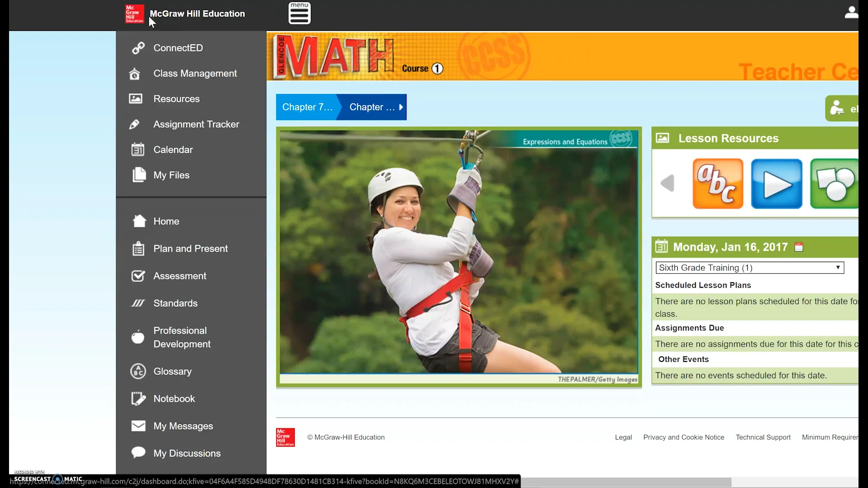Click the Glossary ABC icon
The image size is (868, 488).
click(x=138, y=371)
